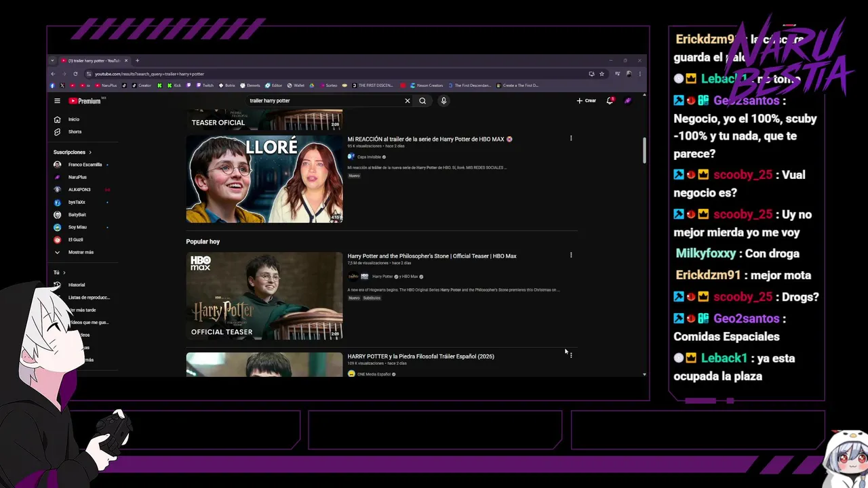This screenshot has height=488, width=868.
Task: Open options menu for Mi REACCIÓN video
Action: tap(571, 138)
